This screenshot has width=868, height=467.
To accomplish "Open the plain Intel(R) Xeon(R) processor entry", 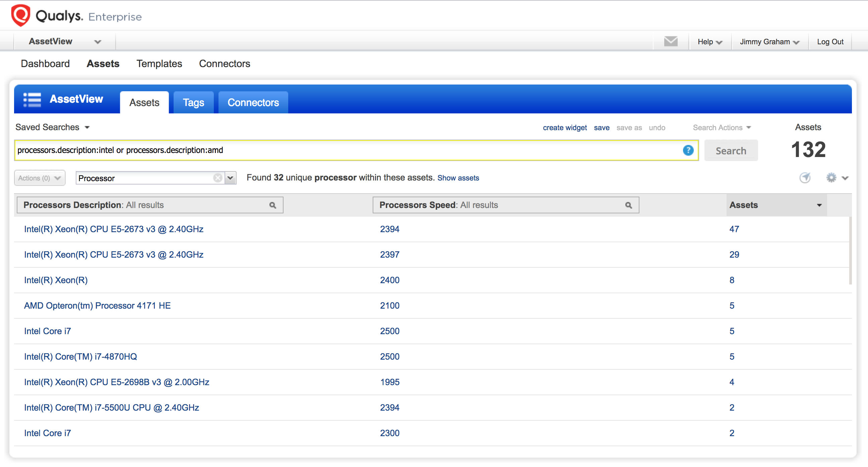I will [x=56, y=280].
